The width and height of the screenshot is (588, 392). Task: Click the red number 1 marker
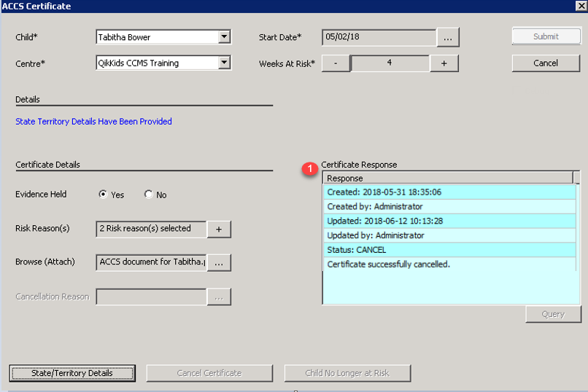310,169
